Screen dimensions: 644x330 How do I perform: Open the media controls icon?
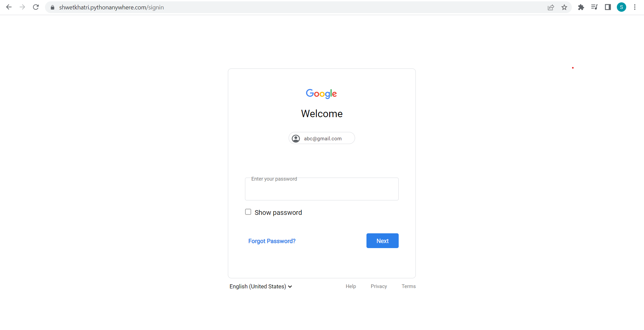click(x=594, y=7)
